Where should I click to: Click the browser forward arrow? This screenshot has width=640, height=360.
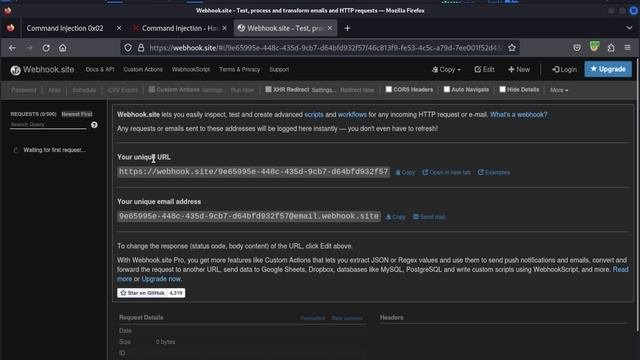29,48
